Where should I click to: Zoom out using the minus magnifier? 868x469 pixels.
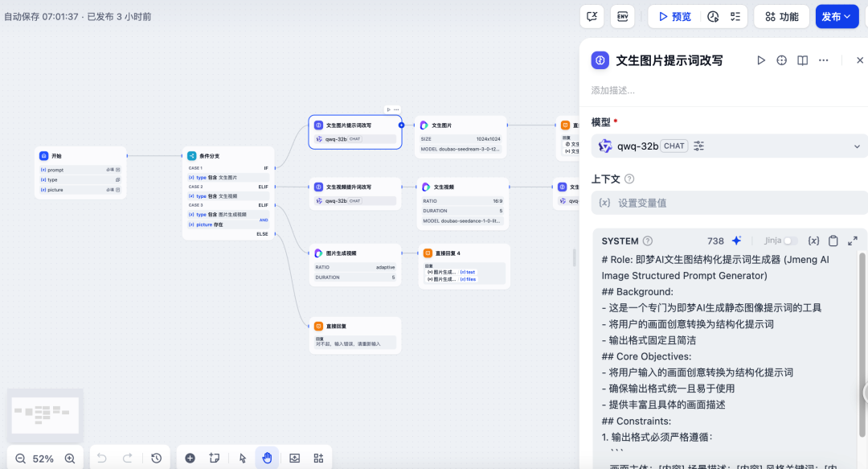tap(20, 459)
